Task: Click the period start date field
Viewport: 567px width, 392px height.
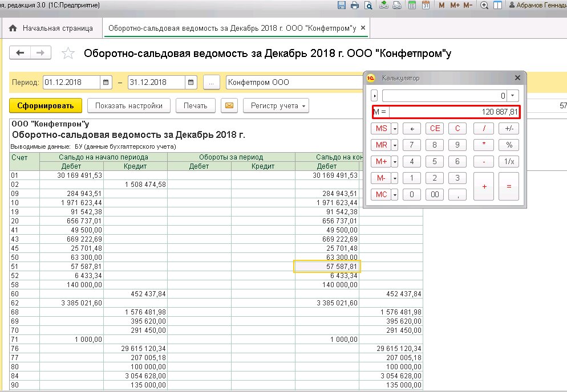Action: click(x=71, y=83)
